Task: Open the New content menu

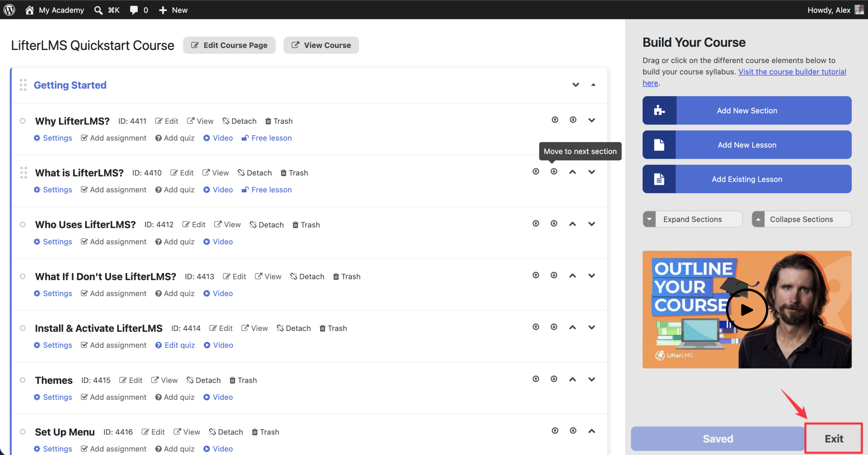Action: 173,10
